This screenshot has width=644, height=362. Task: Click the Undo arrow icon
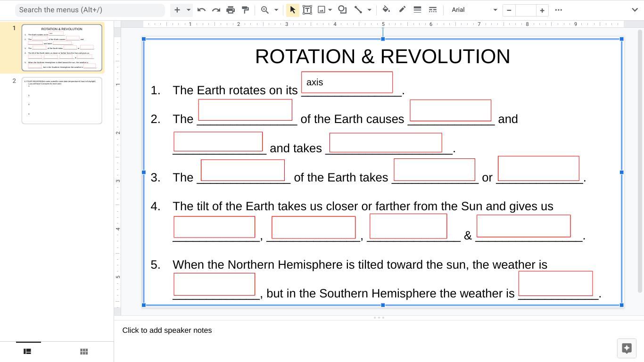tap(201, 10)
